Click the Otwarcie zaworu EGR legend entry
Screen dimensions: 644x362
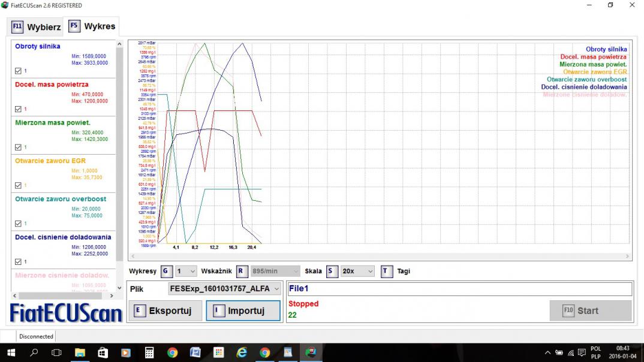(x=595, y=72)
